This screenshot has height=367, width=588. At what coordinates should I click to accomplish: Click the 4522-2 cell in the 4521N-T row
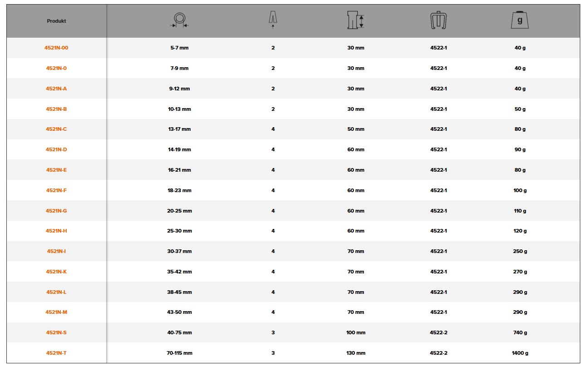coord(438,353)
